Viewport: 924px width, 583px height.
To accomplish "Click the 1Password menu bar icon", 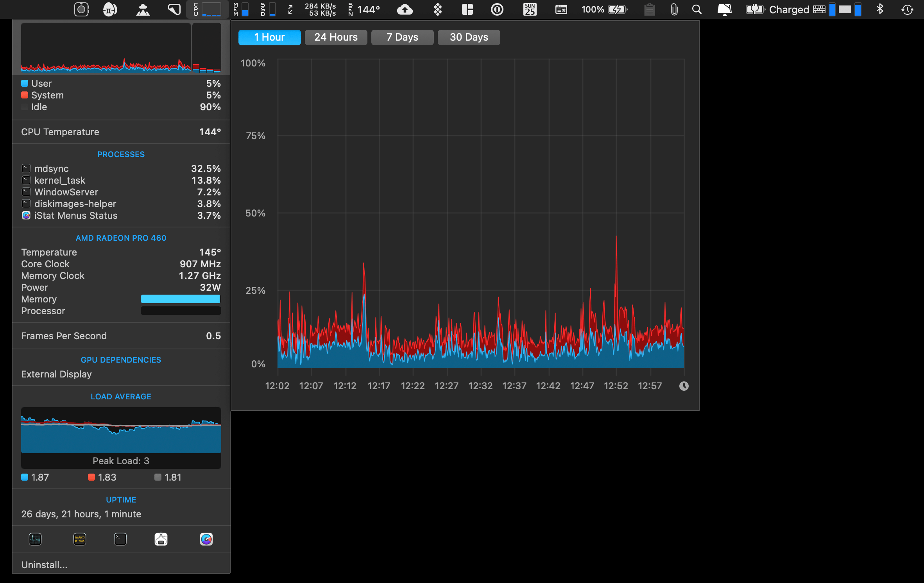I will click(x=497, y=9).
